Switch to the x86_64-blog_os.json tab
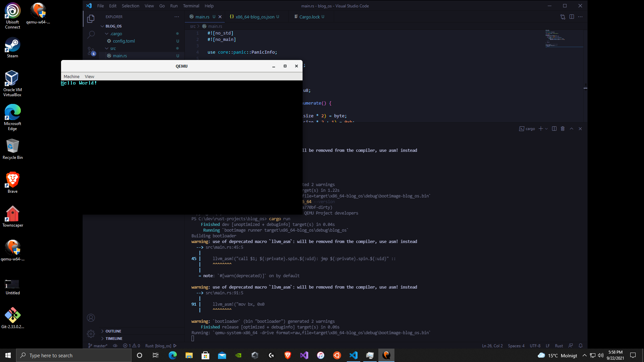The image size is (644, 362). point(255,17)
